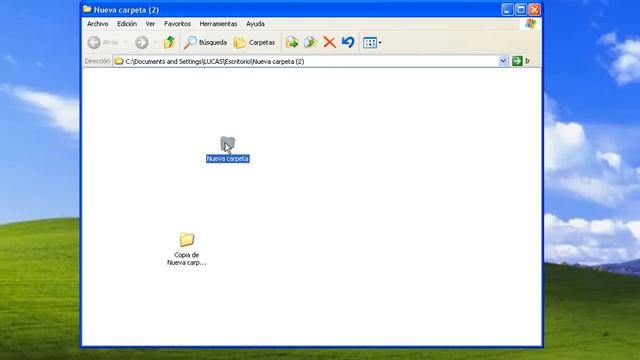Delete selection with red X icon

(x=329, y=42)
